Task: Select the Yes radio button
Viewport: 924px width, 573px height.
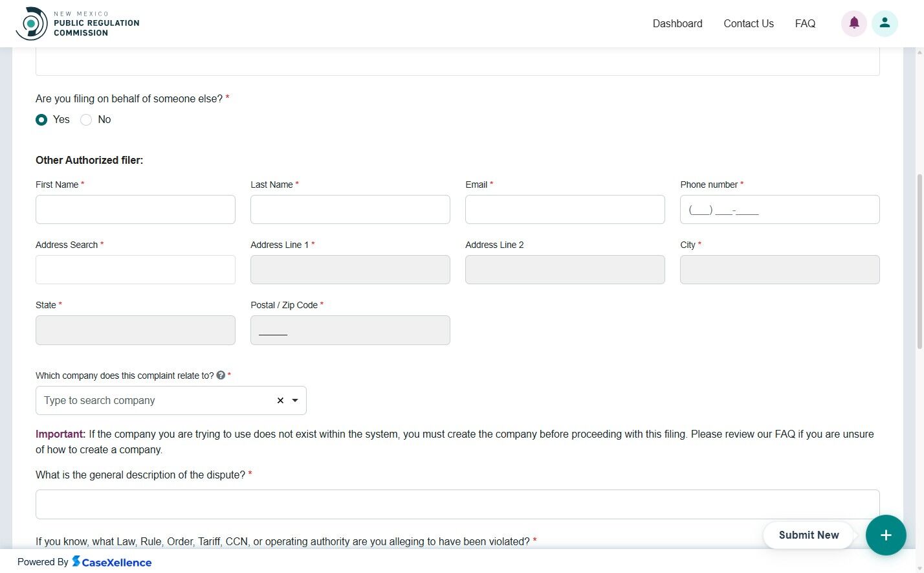Action: tap(41, 119)
